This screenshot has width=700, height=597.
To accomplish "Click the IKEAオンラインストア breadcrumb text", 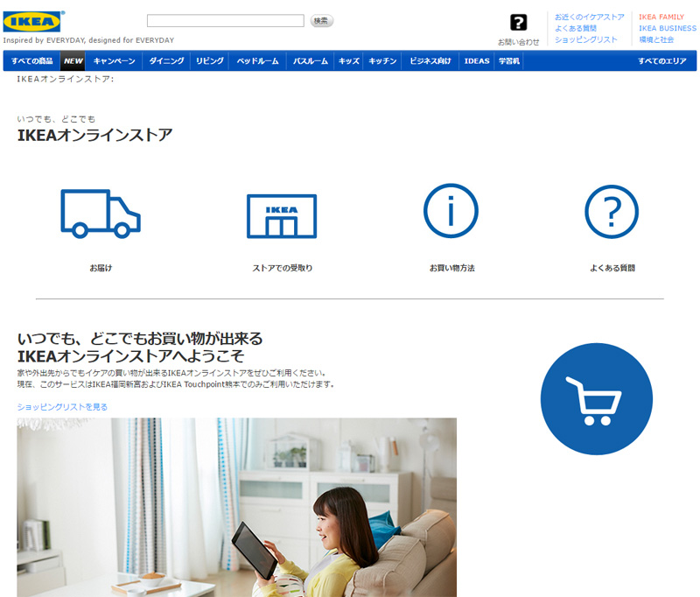I will pos(65,79).
